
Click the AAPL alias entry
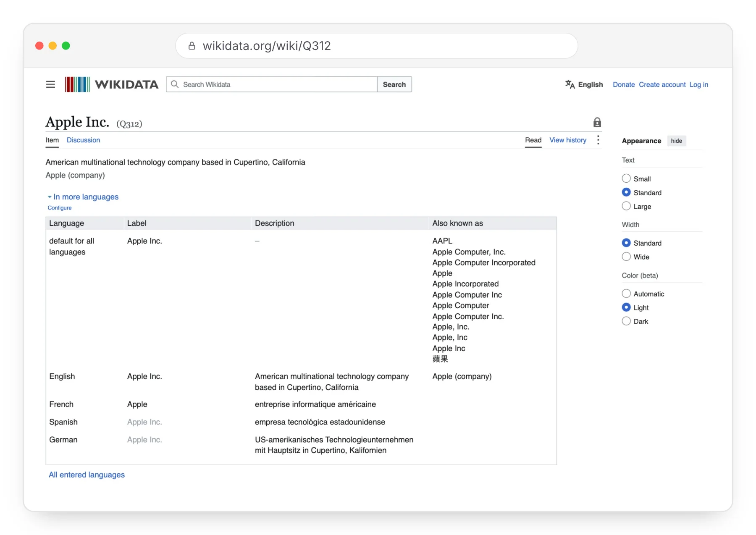442,241
